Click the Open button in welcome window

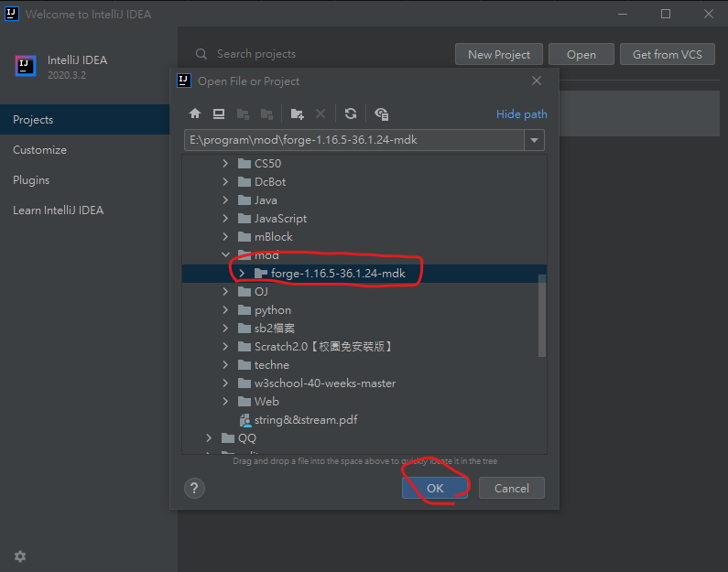[581, 54]
